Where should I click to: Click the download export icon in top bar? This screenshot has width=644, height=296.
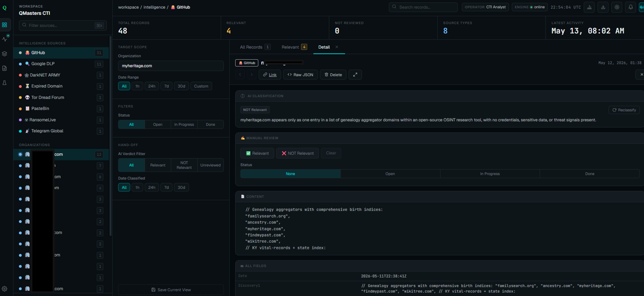pyautogui.click(x=603, y=7)
